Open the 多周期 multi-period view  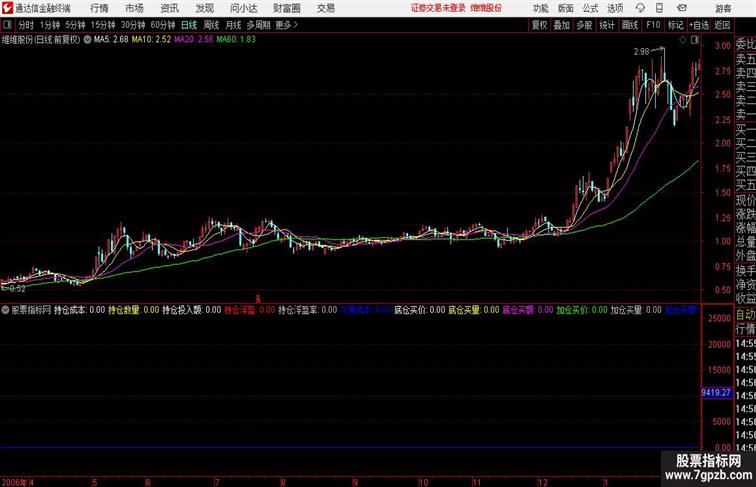(258, 25)
